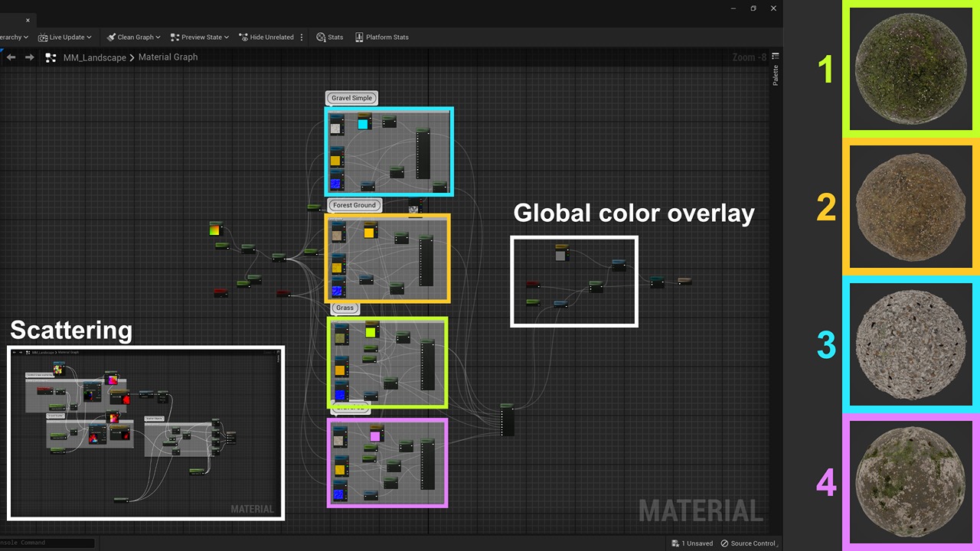
Task: Click the Hide Unrelated icon
Action: [x=243, y=37]
